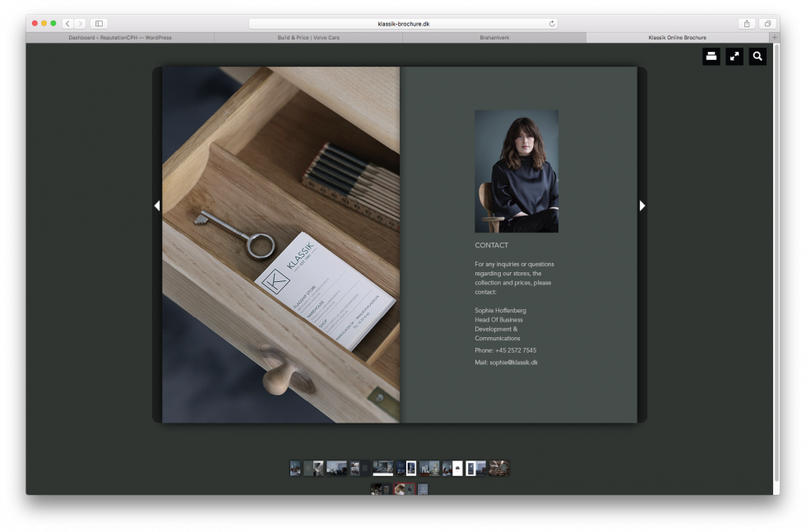Image resolution: width=806 pixels, height=532 pixels.
Task: Focus the klassik-brochure.dk address bar
Action: point(403,24)
